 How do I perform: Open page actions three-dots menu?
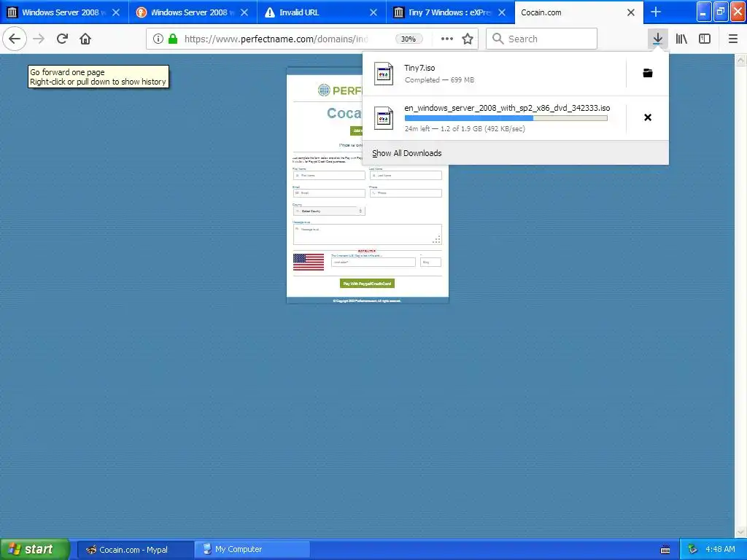[447, 39]
